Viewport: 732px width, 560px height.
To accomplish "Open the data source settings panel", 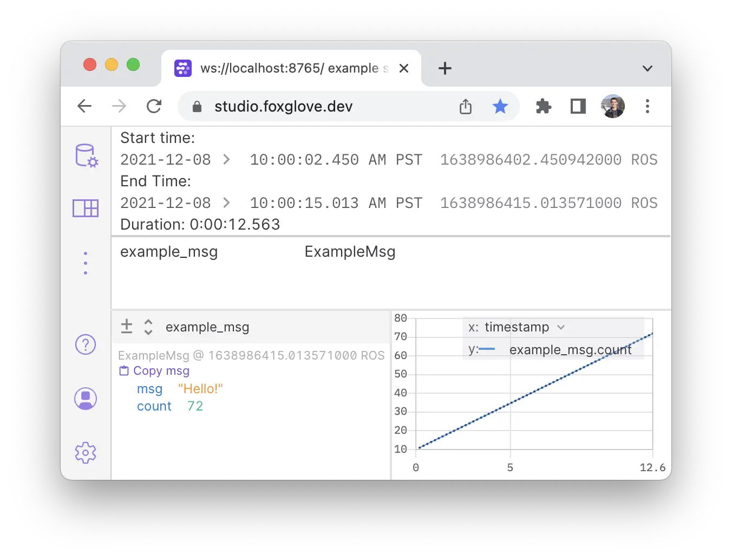I will 86,156.
